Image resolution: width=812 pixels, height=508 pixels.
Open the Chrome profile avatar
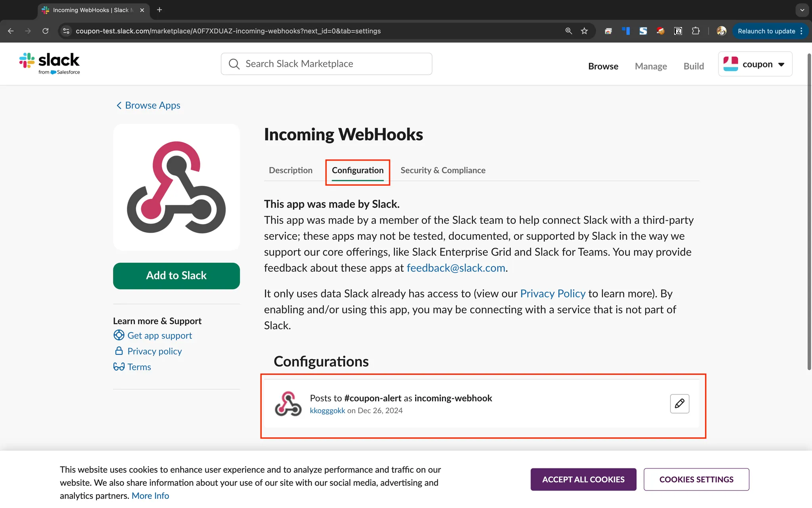(721, 31)
